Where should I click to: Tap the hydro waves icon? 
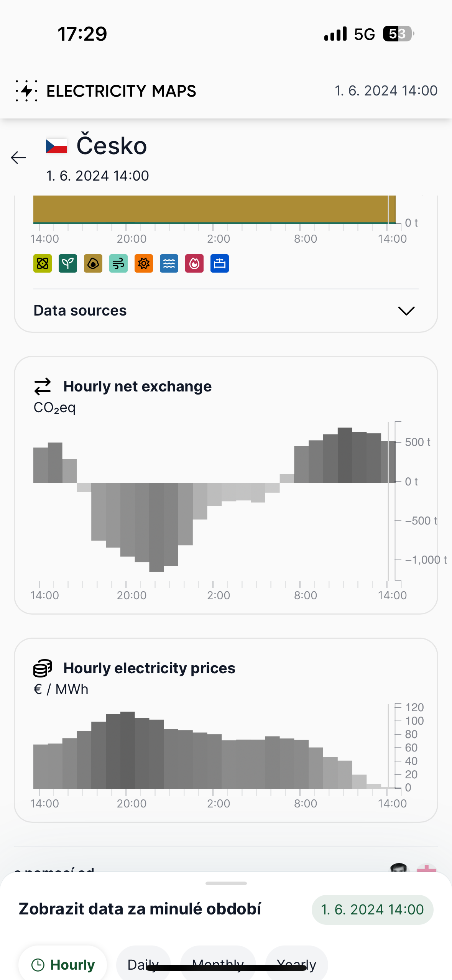(169, 263)
